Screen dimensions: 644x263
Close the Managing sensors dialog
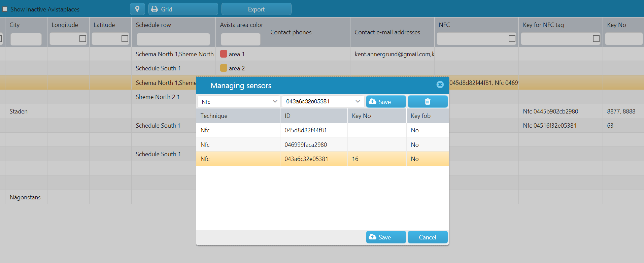pyautogui.click(x=440, y=85)
